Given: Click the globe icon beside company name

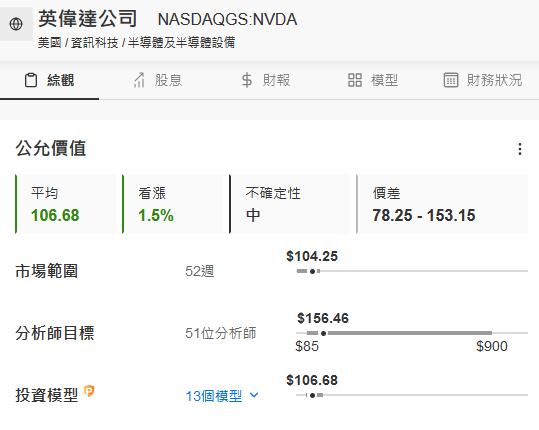Looking at the screenshot, I should [16, 24].
